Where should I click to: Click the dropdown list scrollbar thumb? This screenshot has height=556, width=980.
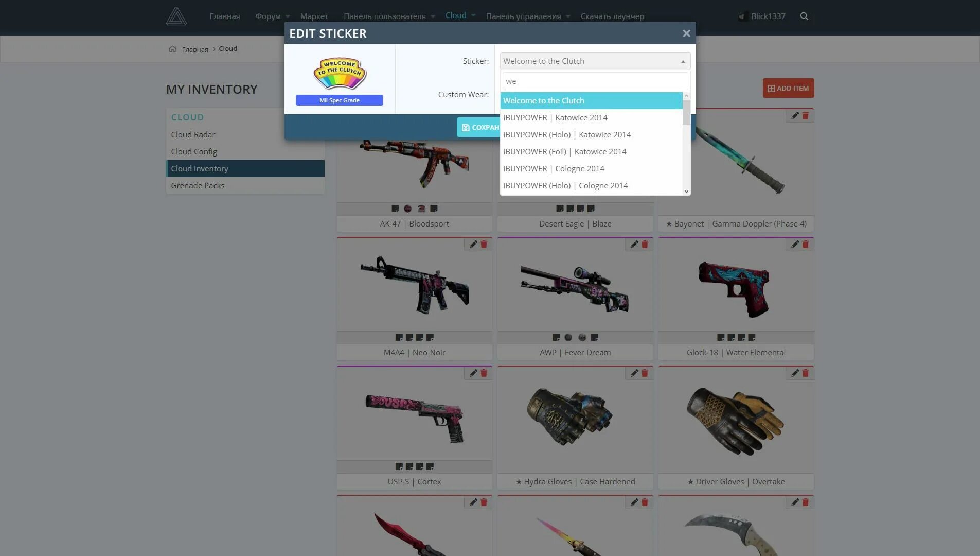[686, 112]
